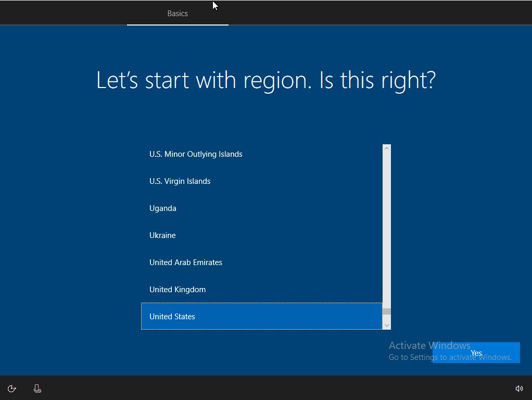The height and width of the screenshot is (400, 532).
Task: Select U.S. Minor Outlying Islands
Action: 262,154
